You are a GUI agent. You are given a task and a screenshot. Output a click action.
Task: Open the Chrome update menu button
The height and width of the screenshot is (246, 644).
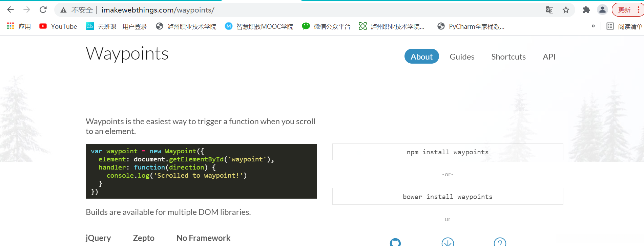pyautogui.click(x=628, y=10)
